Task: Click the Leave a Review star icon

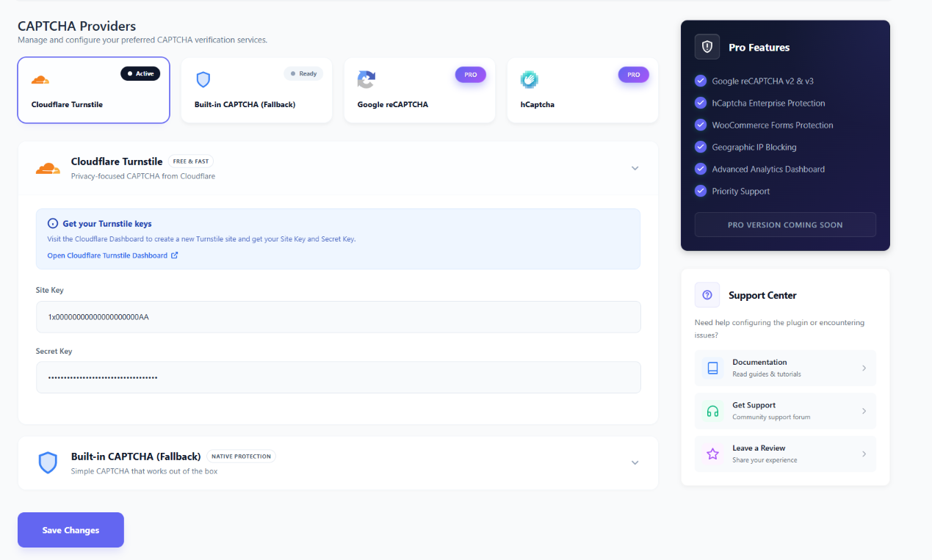Action: point(711,454)
